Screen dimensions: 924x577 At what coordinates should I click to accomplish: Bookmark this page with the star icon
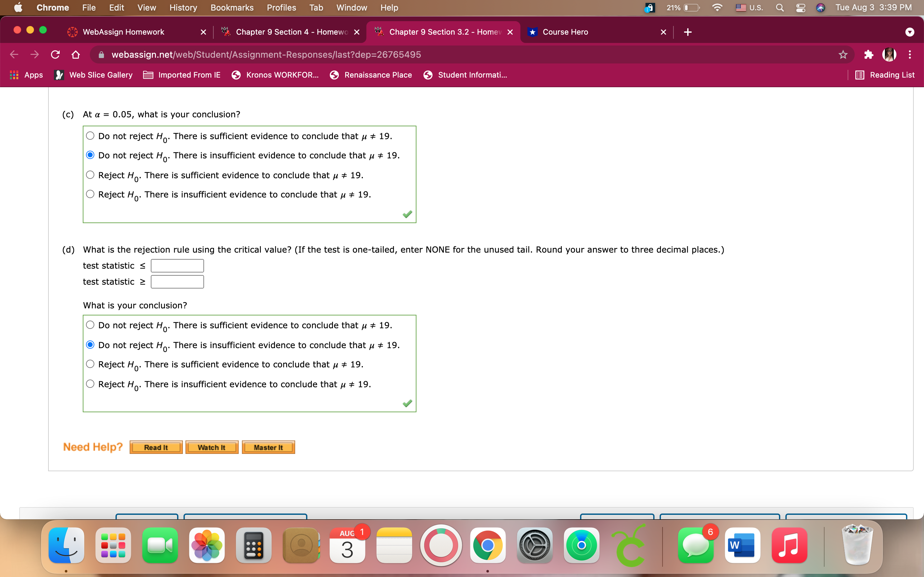pyautogui.click(x=843, y=54)
